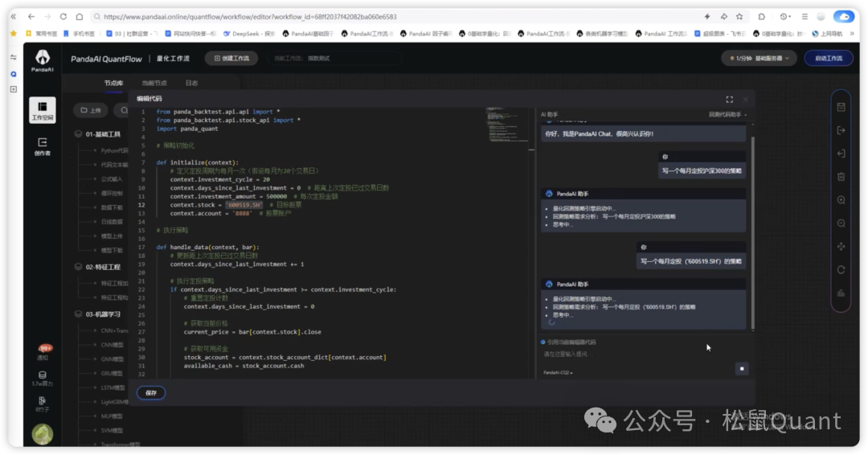
Task: Open the 创作者 creator sidebar icon
Action: [x=42, y=146]
